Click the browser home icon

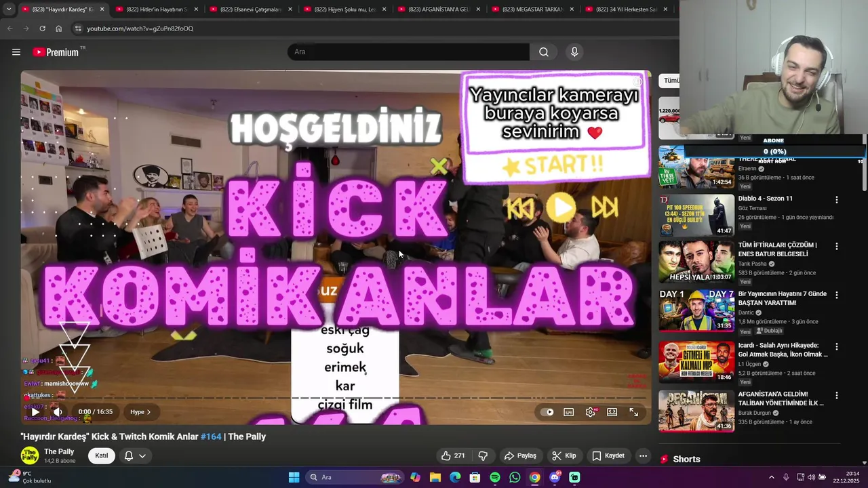58,28
